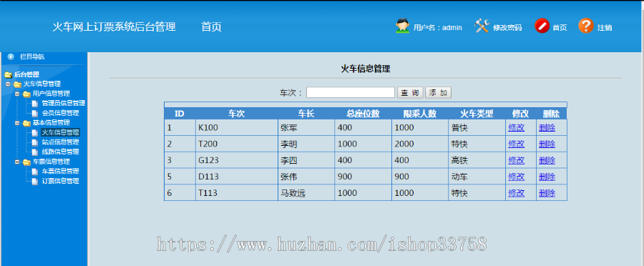The width and height of the screenshot is (644, 266).
Task: Click 删除 for train T113
Action: click(x=547, y=193)
